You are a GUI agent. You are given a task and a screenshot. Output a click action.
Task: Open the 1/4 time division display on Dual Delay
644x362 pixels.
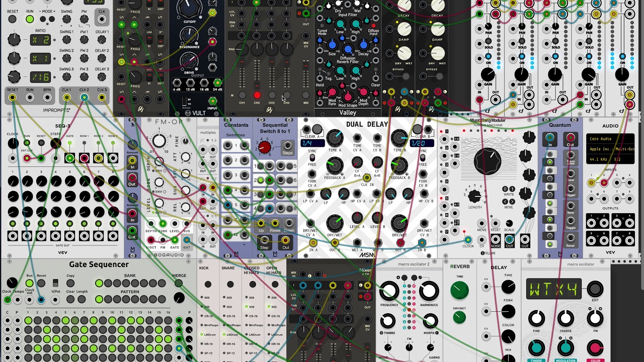click(312, 143)
